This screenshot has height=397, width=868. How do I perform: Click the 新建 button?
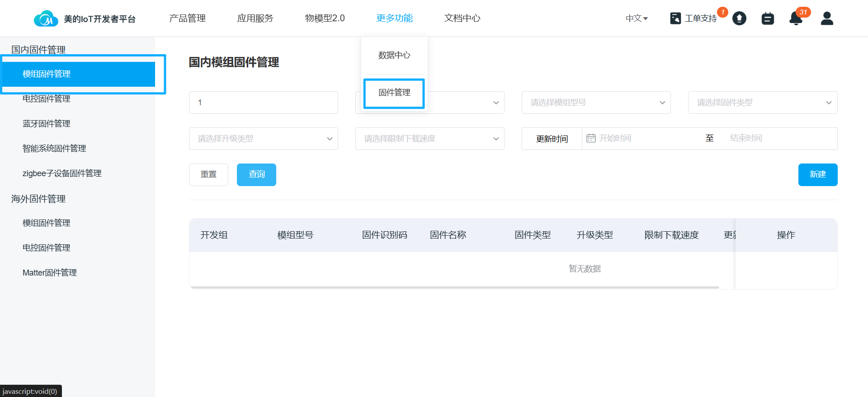click(817, 174)
